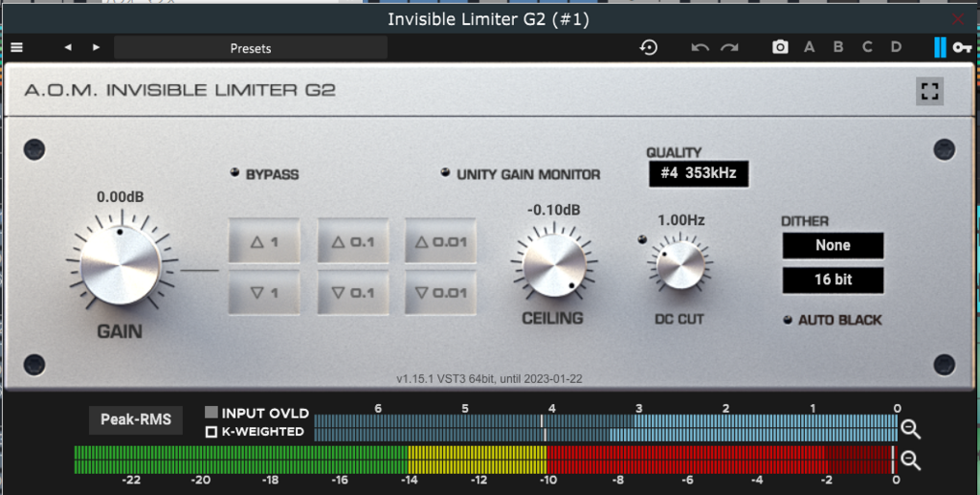Click the output level meter bar
Screen dimensions: 980x495
[x=485, y=460]
